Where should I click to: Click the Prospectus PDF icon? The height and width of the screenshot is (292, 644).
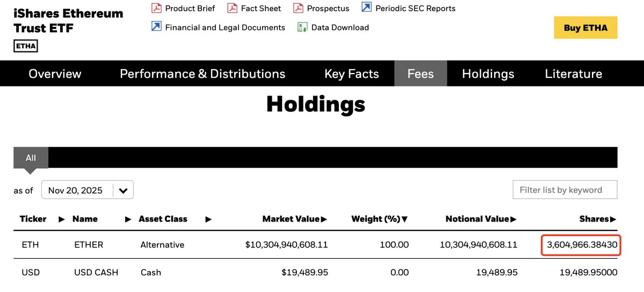(298, 8)
